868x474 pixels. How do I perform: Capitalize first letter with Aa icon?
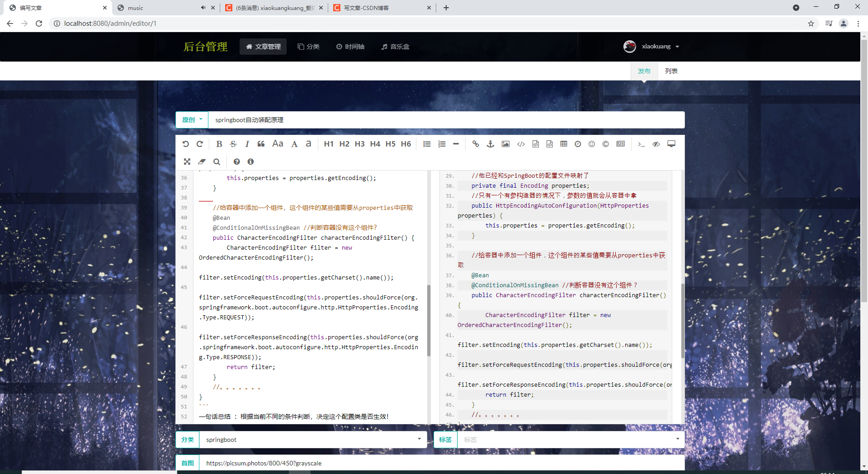click(x=278, y=144)
